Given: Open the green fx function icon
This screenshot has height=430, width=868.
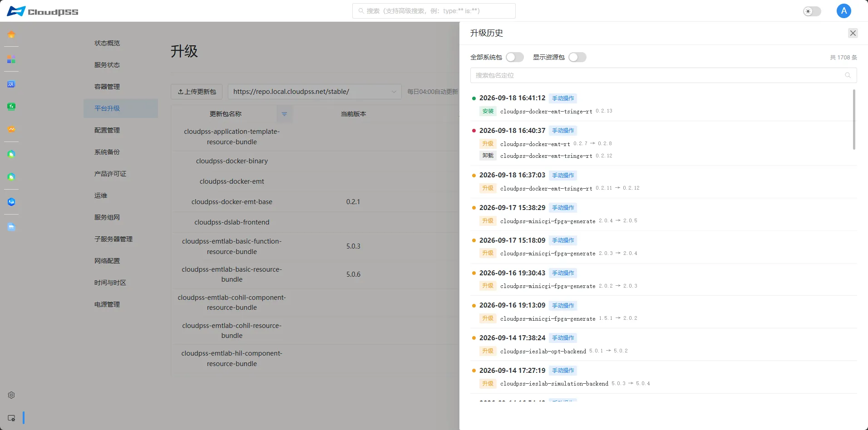Looking at the screenshot, I should (11, 107).
